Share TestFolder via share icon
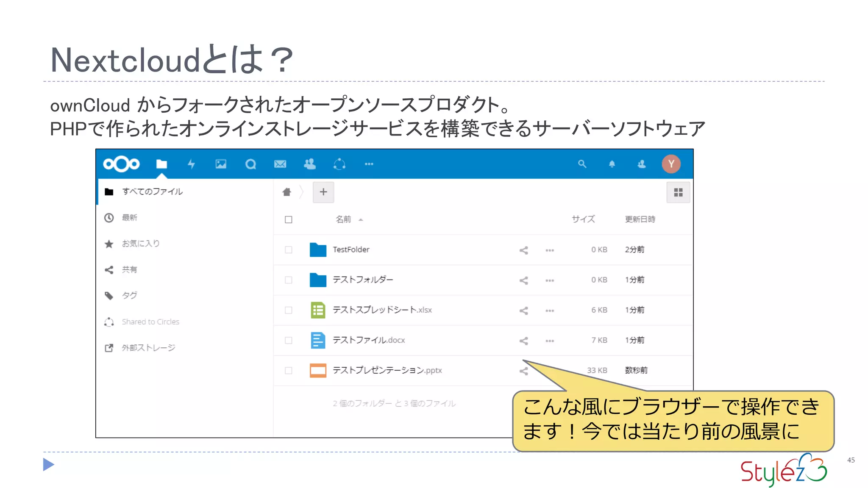The image size is (868, 488). tap(524, 250)
